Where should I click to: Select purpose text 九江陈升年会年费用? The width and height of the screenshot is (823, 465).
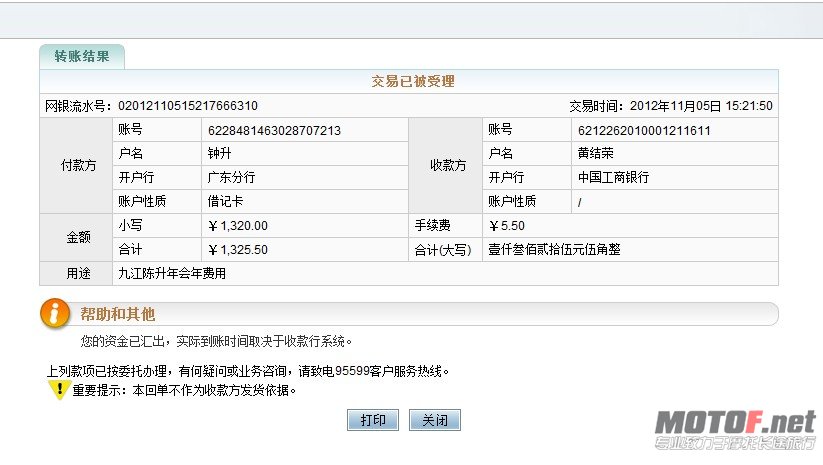tap(172, 273)
